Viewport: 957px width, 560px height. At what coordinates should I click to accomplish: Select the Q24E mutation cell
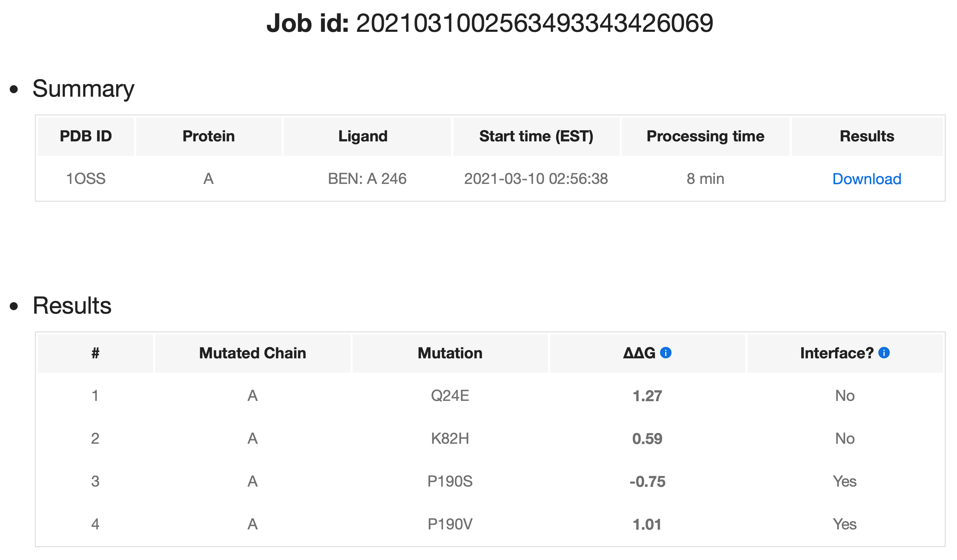click(x=450, y=396)
